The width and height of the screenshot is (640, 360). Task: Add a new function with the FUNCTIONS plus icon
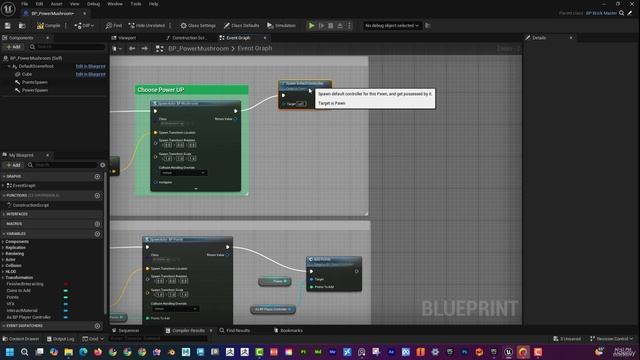click(97, 196)
